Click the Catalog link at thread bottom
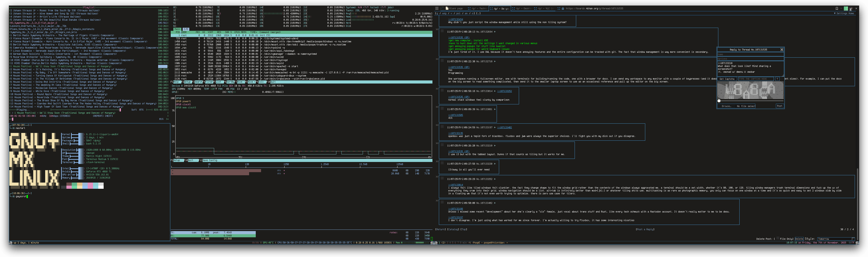The width and height of the screenshot is (868, 257). coord(453,229)
